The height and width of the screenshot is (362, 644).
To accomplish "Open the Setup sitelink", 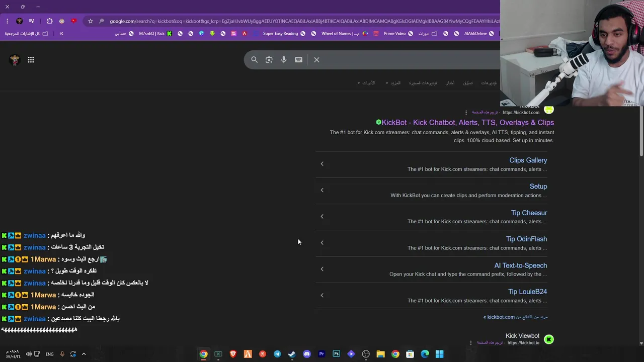I will [538, 187].
